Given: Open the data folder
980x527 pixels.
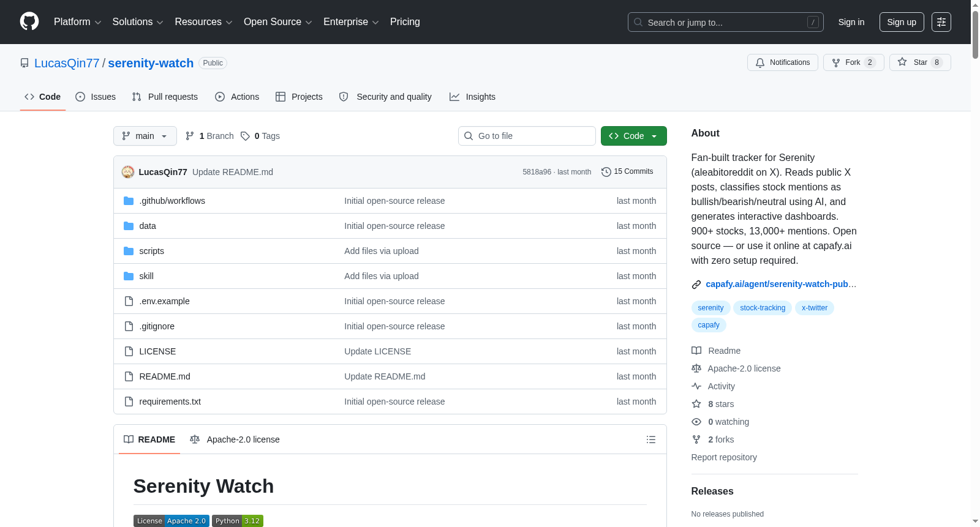Looking at the screenshot, I should pos(148,226).
